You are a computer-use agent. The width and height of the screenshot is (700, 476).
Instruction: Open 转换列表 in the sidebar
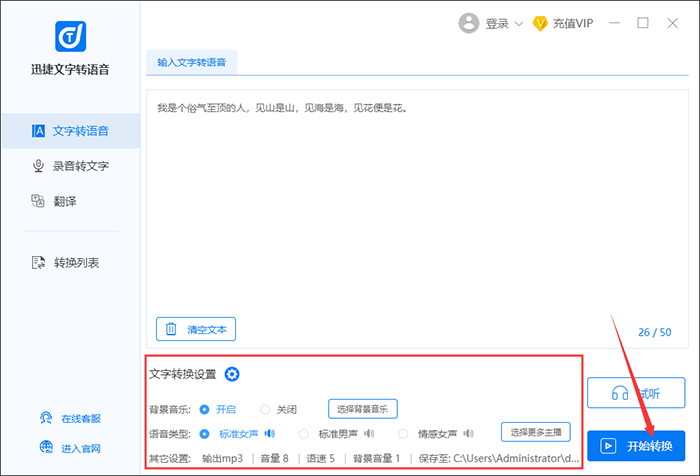tap(71, 263)
